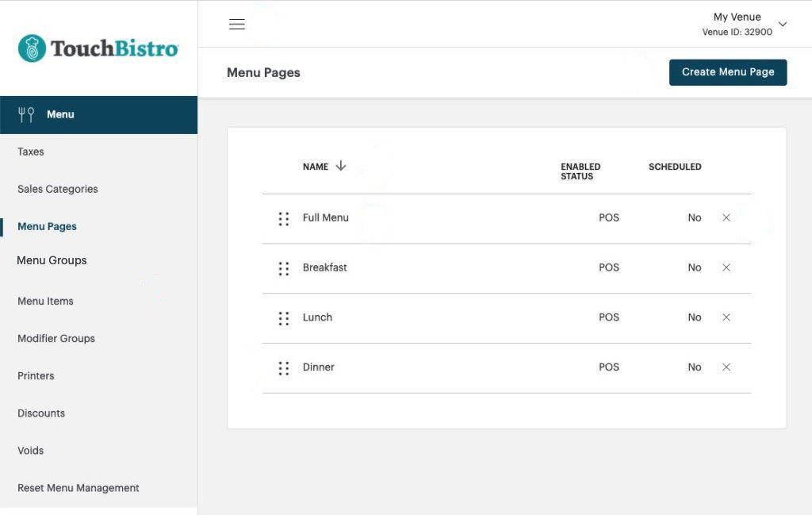Delete the Lunch page via X icon
This screenshot has width=812, height=515.
coord(726,317)
